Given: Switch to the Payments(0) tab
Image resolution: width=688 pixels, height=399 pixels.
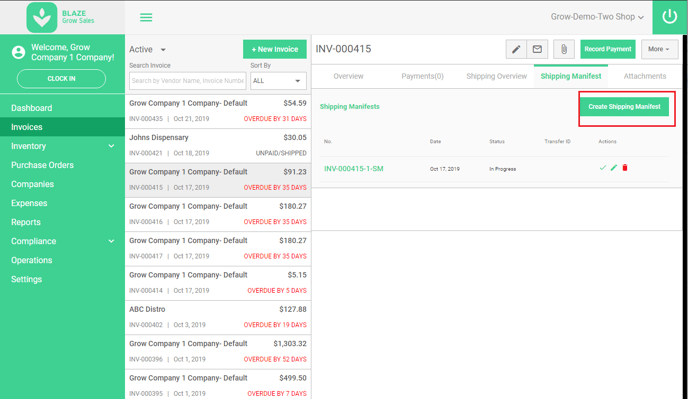Looking at the screenshot, I should click(x=422, y=76).
